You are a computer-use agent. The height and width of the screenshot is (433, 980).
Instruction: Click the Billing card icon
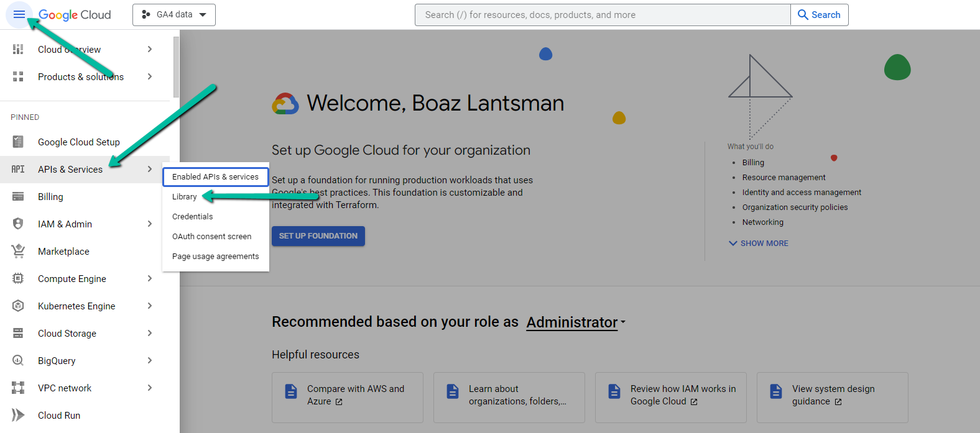(18, 196)
